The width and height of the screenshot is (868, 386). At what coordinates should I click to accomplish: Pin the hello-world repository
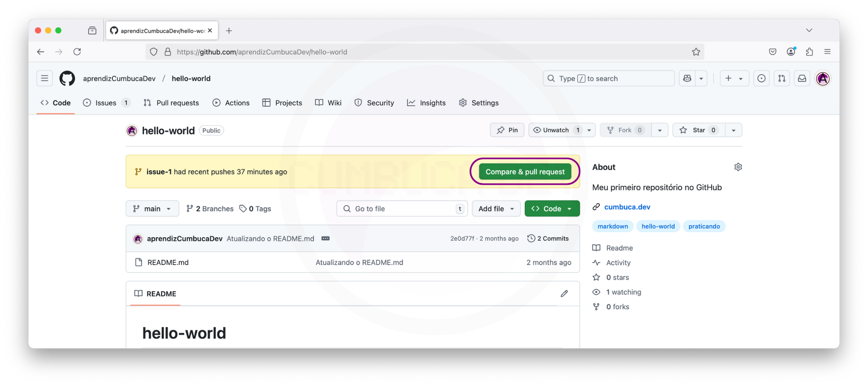coord(507,130)
